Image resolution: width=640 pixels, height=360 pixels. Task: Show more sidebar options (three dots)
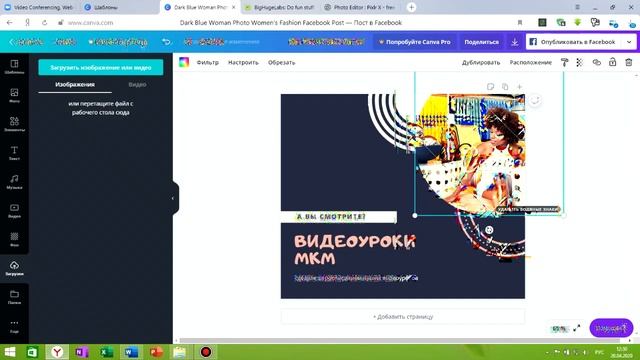pos(14,326)
